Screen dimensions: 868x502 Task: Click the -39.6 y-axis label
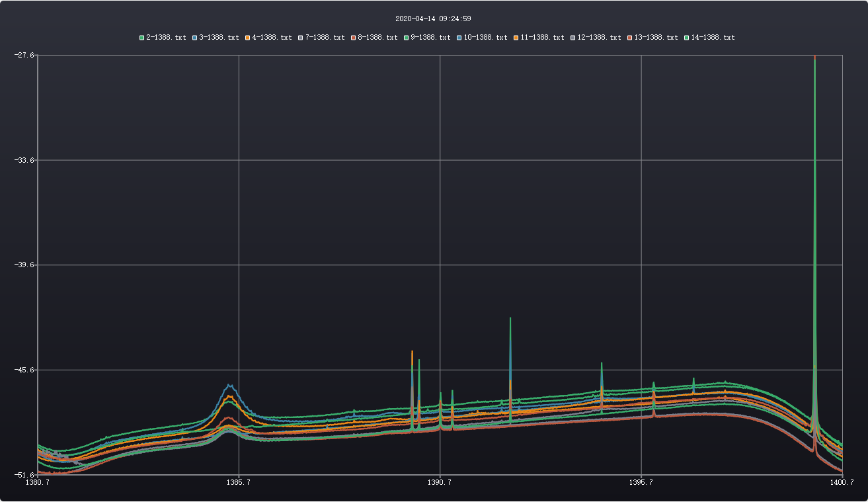(x=24, y=265)
